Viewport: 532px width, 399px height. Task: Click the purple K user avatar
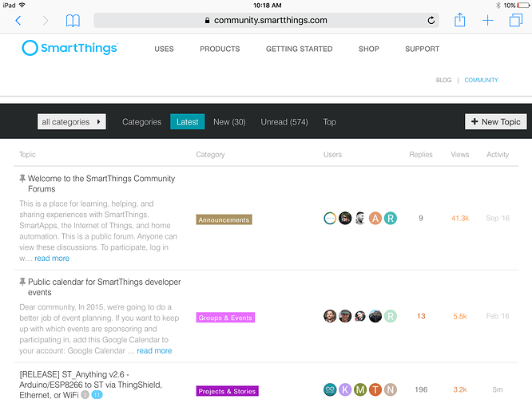[345, 389]
